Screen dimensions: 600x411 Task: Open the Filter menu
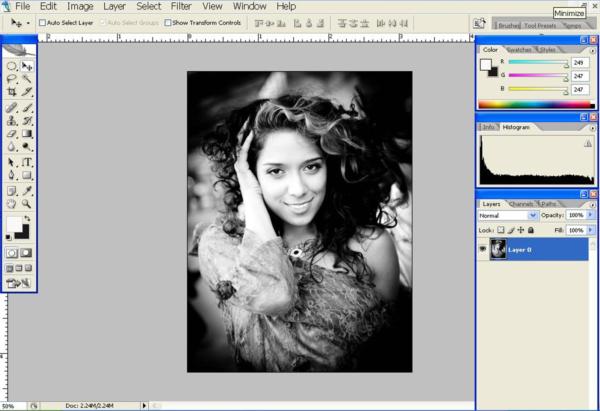(x=181, y=7)
